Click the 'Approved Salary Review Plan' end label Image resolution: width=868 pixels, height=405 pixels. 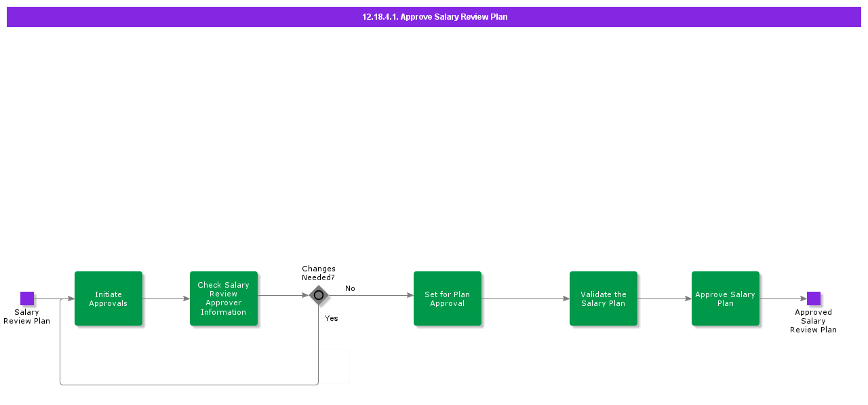tap(813, 321)
